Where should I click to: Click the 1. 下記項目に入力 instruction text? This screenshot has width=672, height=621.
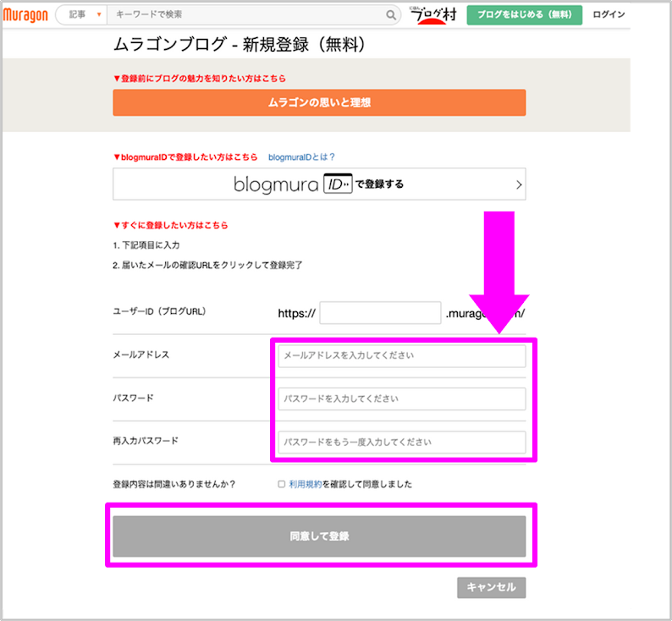click(146, 245)
